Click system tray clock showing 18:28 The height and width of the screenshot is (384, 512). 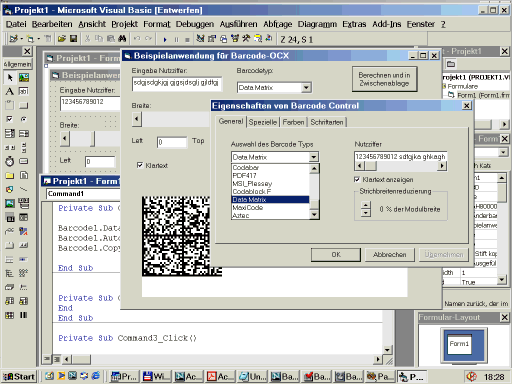click(x=494, y=377)
